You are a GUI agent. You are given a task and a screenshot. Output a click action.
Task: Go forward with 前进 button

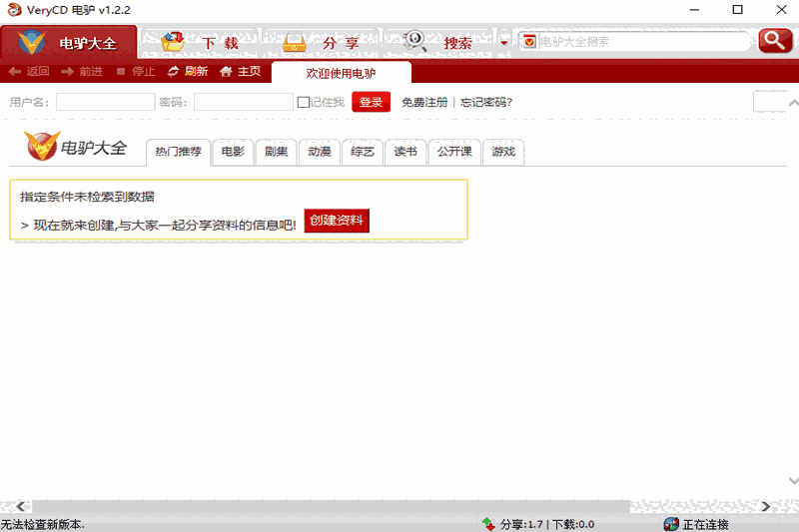tap(82, 71)
